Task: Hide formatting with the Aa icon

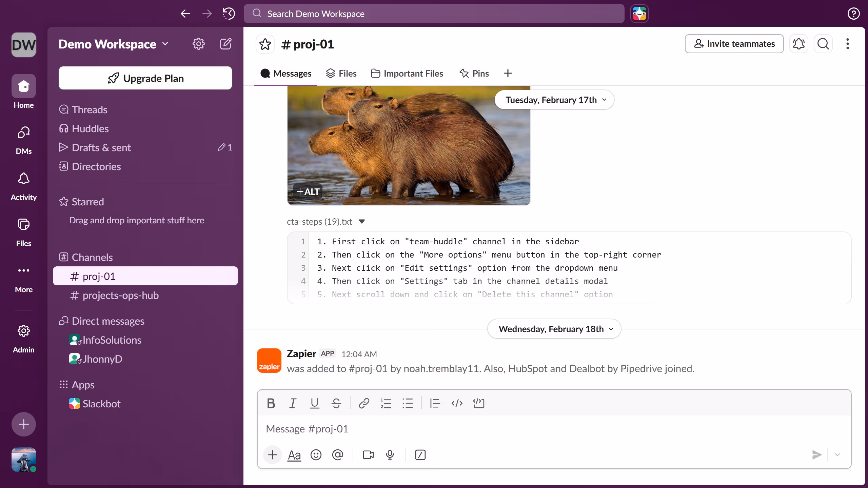Action: [294, 455]
